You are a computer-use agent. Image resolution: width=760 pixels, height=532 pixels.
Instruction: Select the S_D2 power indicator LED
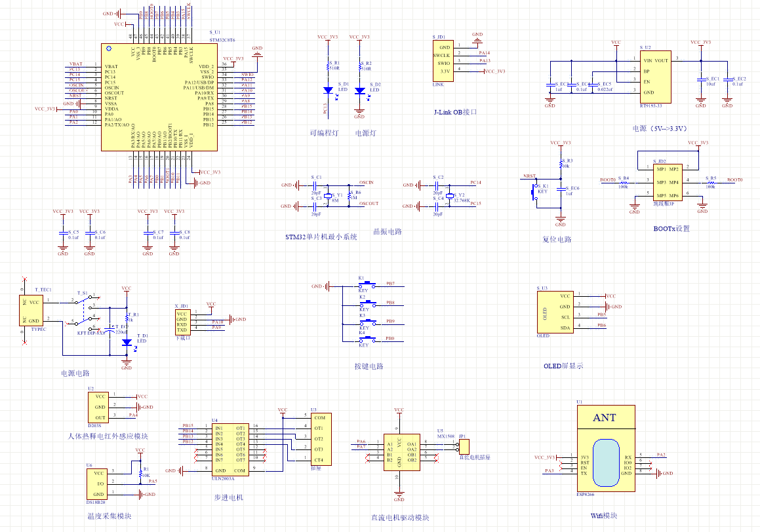pyautogui.click(x=359, y=90)
